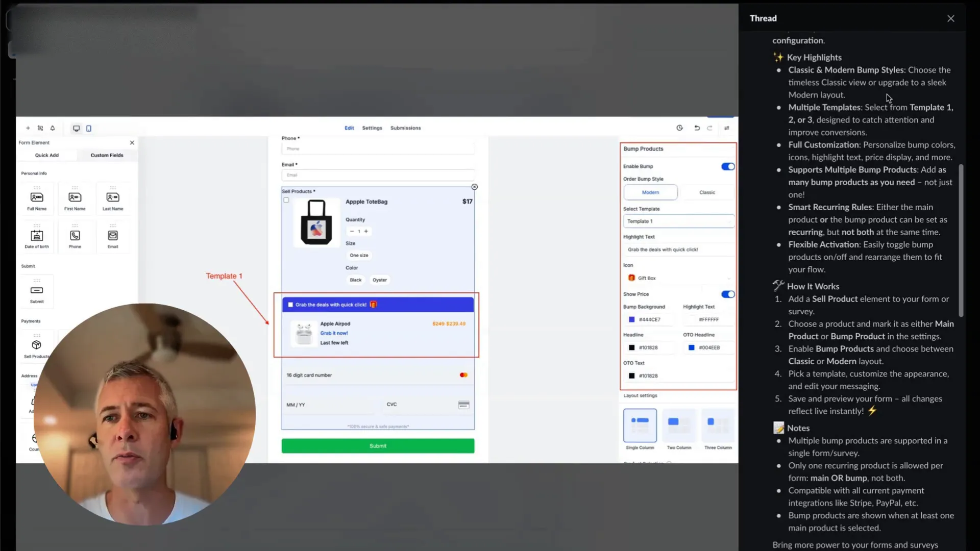The image size is (980, 551).
Task: Click Headline color swatch #101828
Action: pos(631,347)
